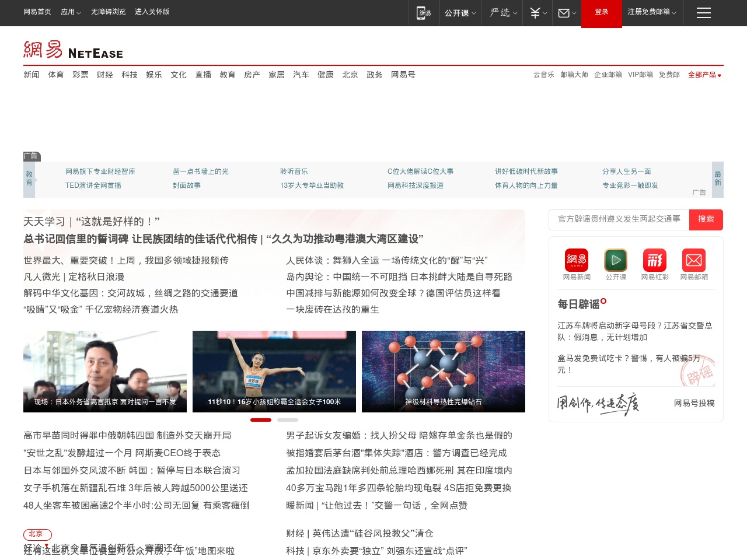Click the 严选 shop icon

pos(500,13)
